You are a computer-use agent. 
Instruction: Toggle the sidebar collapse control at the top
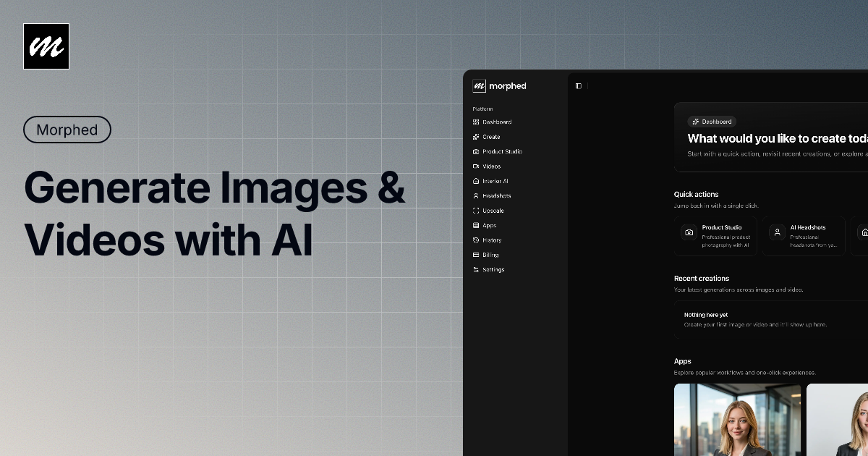tap(579, 85)
